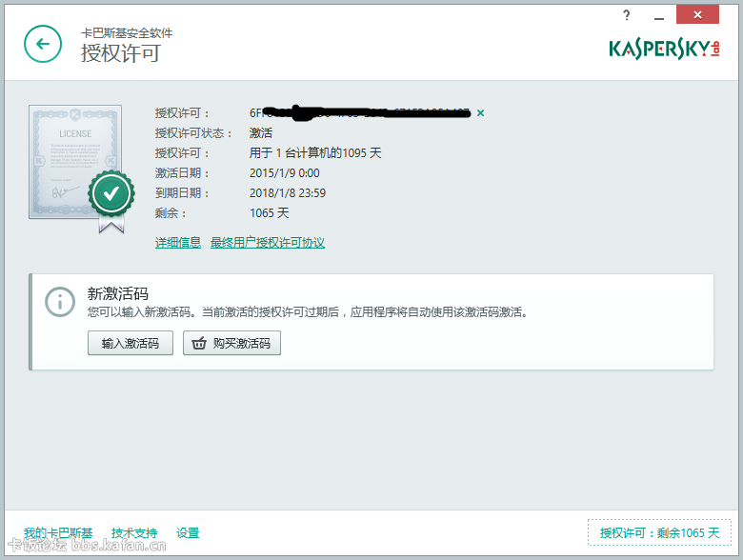This screenshot has height=560, width=743.
Task: Open the 我的卡巴斯基 link
Action: coord(58,533)
